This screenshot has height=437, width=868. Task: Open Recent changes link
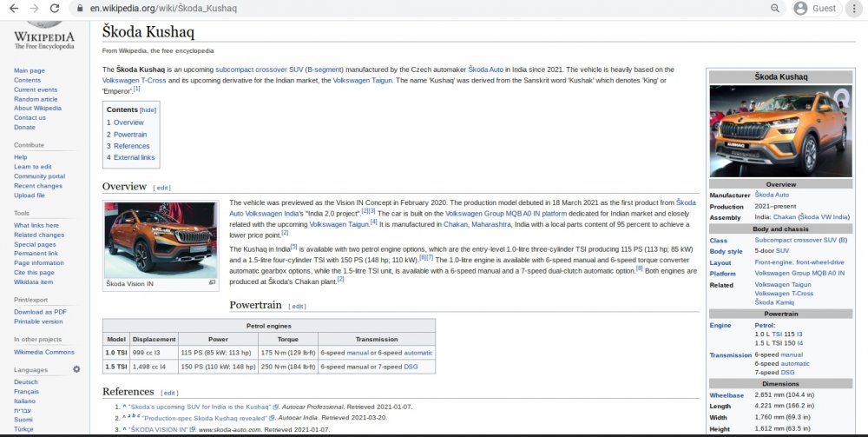point(38,186)
